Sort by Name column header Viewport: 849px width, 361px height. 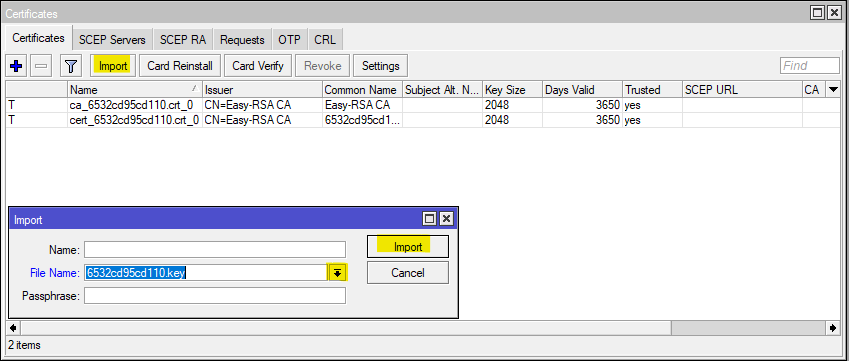[x=135, y=89]
